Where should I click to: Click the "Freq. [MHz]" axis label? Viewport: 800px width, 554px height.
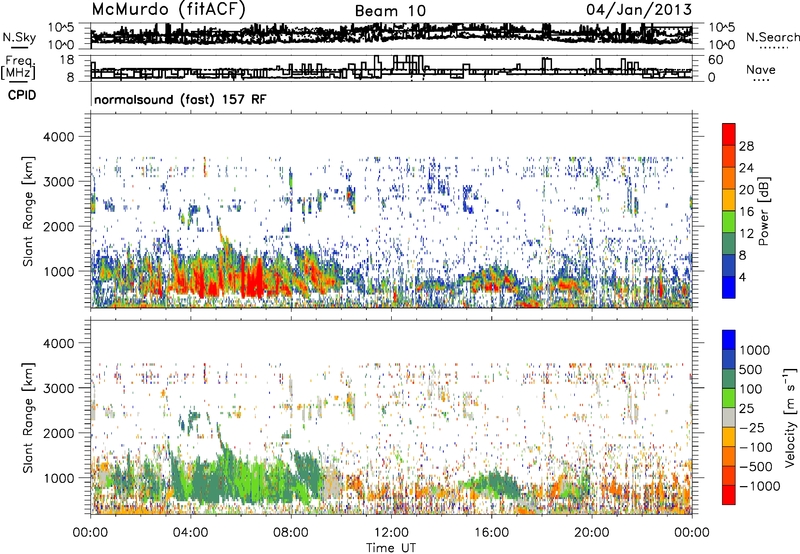click(18, 68)
